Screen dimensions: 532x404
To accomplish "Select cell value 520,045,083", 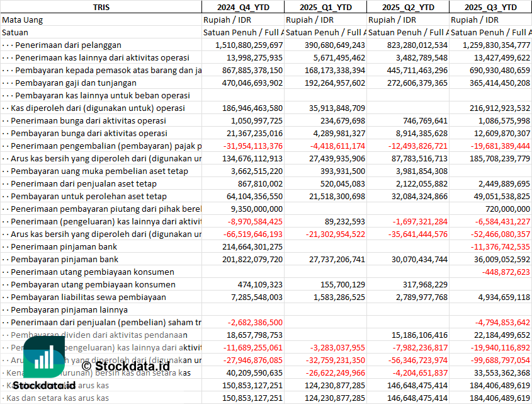I will (342, 183).
